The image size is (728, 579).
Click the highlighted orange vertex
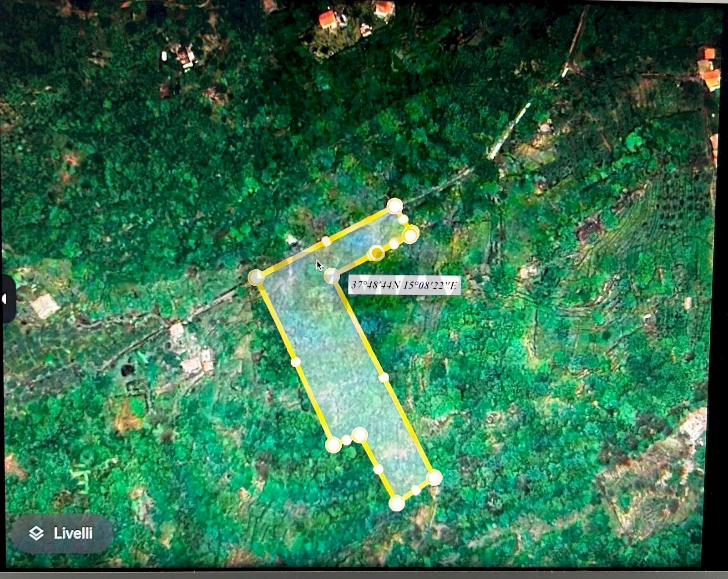[376, 252]
